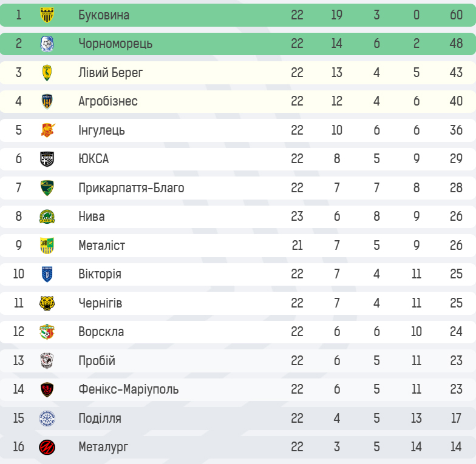Click the Буковина club crest icon
Image resolution: width=476 pixels, height=464 pixels.
47,15
